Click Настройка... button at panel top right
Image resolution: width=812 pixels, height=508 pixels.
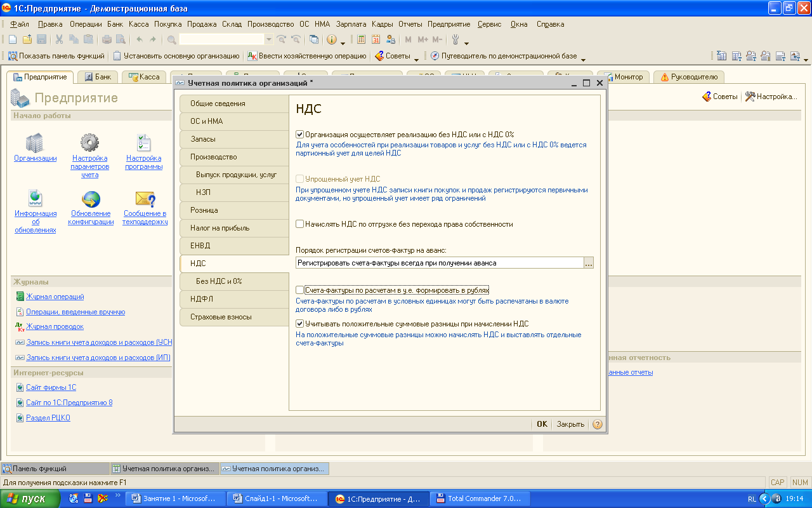[771, 97]
